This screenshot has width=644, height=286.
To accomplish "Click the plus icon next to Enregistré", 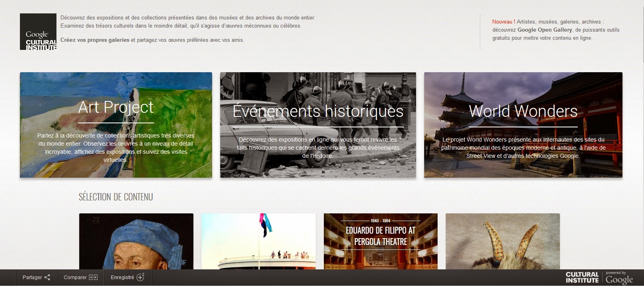I will (141, 277).
